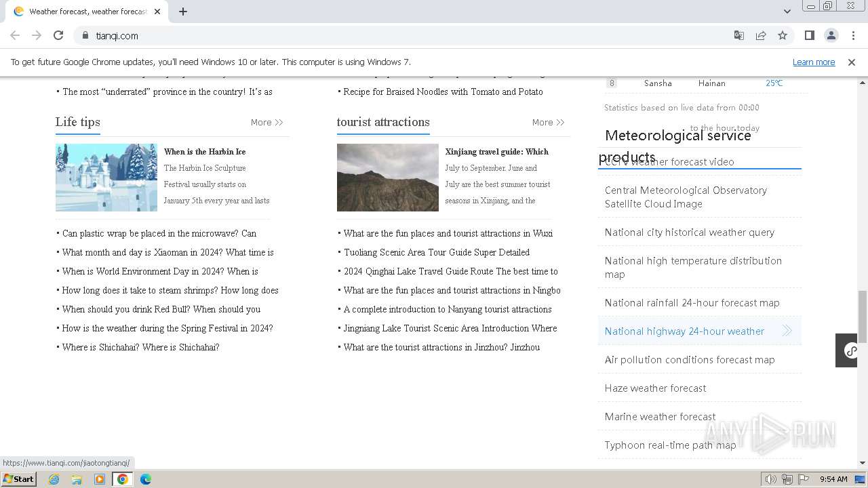Open 'Can plastic wrap be placed' article
The width and height of the screenshot is (868, 488).
159,233
